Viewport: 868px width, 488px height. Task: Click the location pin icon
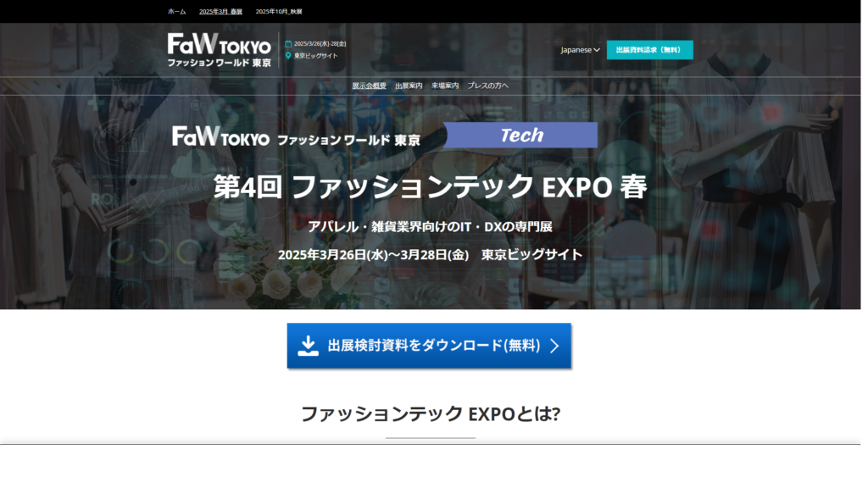(x=288, y=55)
